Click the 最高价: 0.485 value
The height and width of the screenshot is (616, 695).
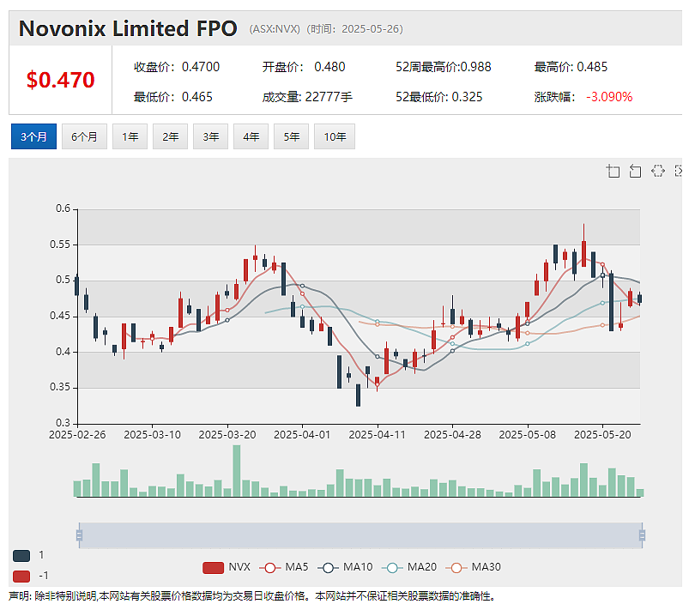tap(571, 67)
